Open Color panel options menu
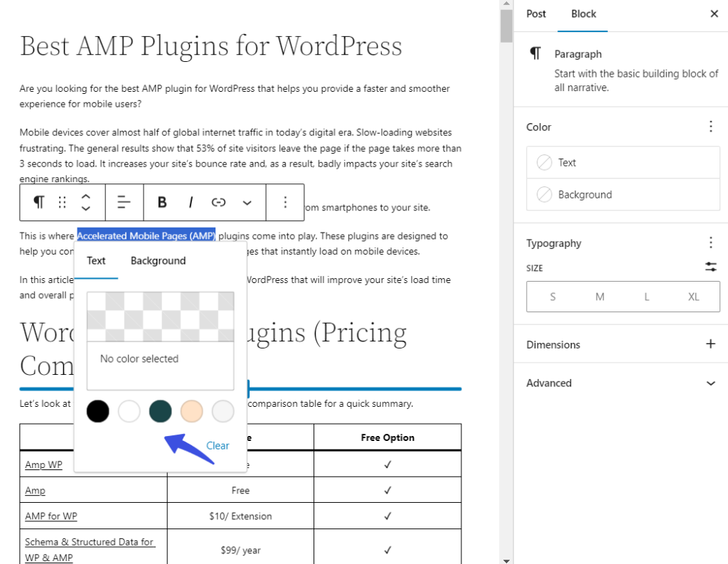 [710, 127]
